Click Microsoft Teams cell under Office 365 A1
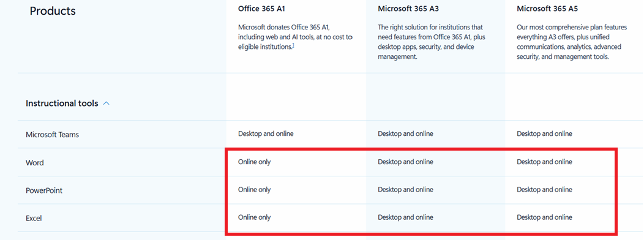This screenshot has width=644, height=240. point(266,133)
